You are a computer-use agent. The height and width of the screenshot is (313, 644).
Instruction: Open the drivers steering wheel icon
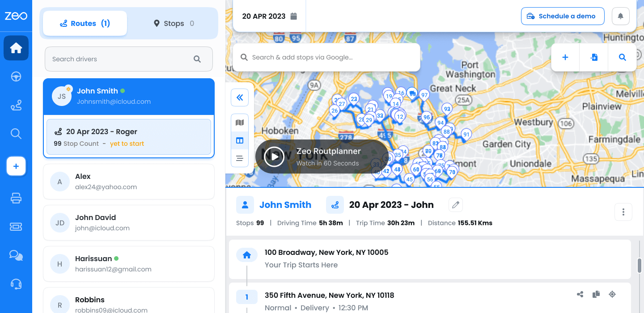pyautogui.click(x=16, y=77)
